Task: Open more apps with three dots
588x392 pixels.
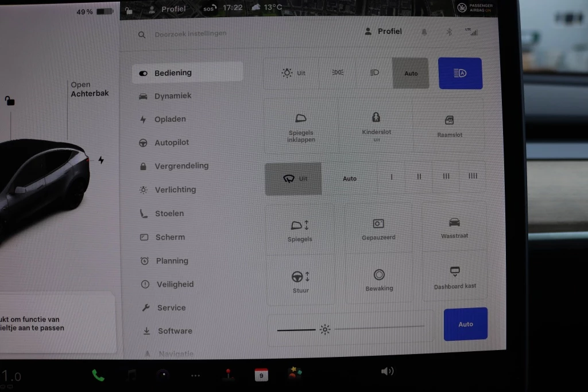Action: click(195, 375)
